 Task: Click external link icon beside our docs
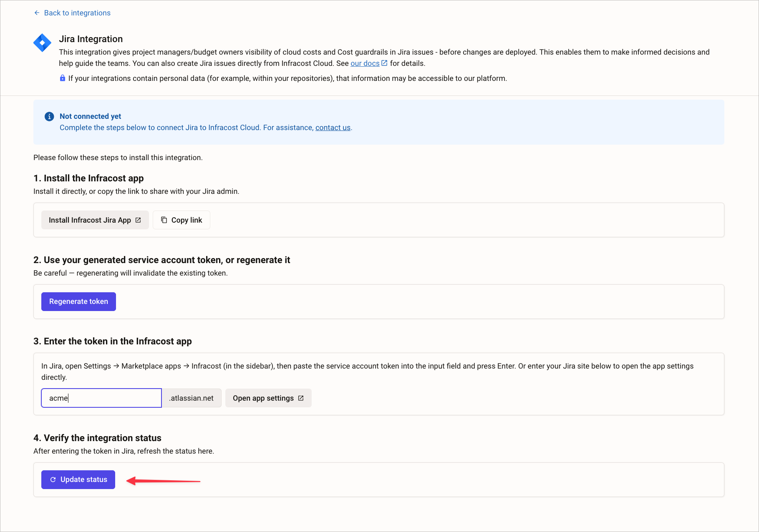tap(384, 63)
